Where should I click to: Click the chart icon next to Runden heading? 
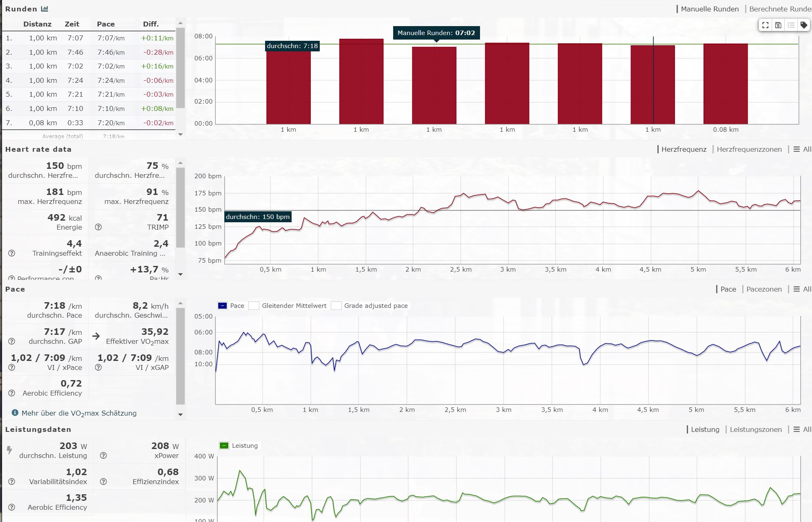click(45, 9)
